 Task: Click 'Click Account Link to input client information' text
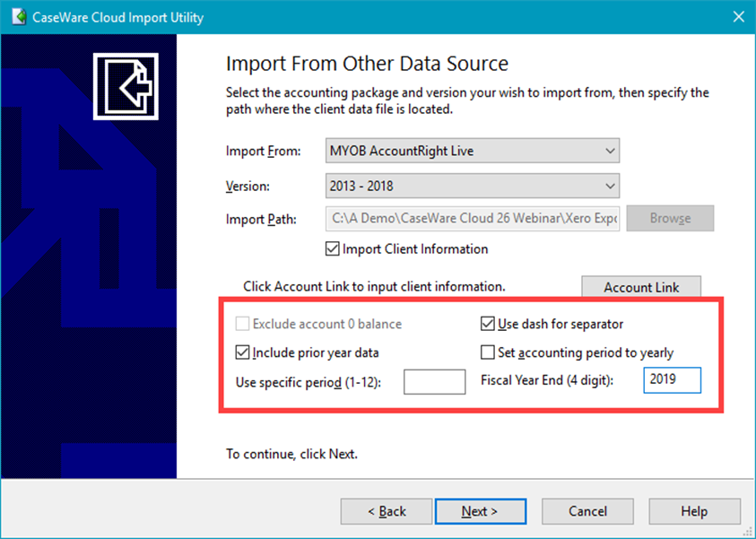pos(374,287)
